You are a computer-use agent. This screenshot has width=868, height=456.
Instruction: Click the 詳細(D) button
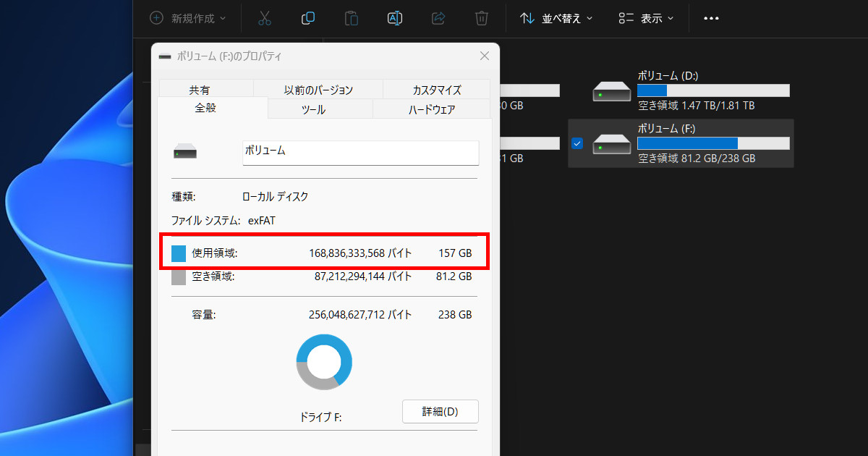(440, 412)
